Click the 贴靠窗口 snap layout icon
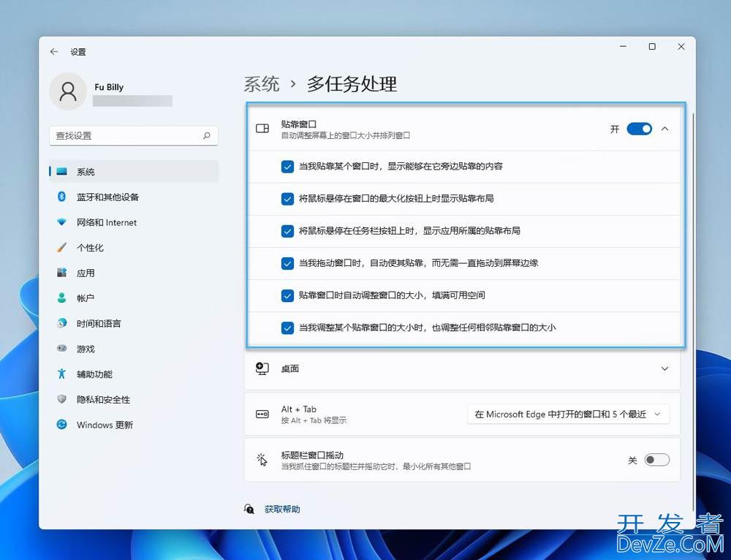This screenshot has width=731, height=560. (262, 129)
